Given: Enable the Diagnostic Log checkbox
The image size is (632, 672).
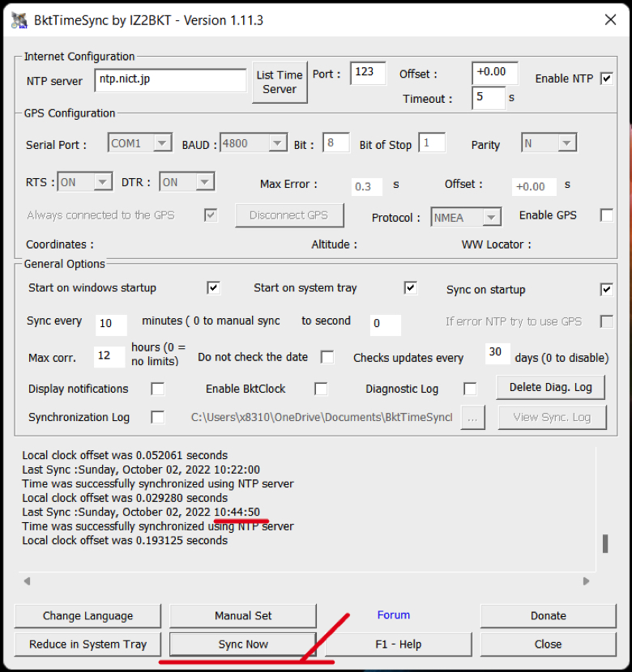Looking at the screenshot, I should (x=470, y=389).
